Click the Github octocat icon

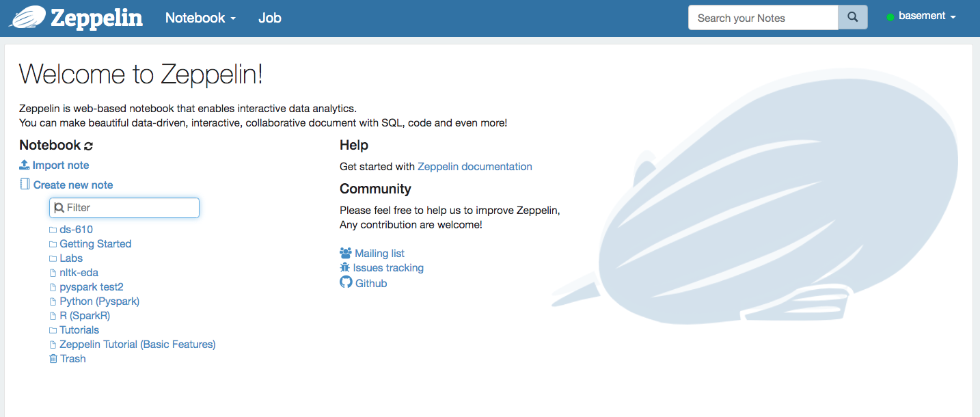tap(346, 282)
